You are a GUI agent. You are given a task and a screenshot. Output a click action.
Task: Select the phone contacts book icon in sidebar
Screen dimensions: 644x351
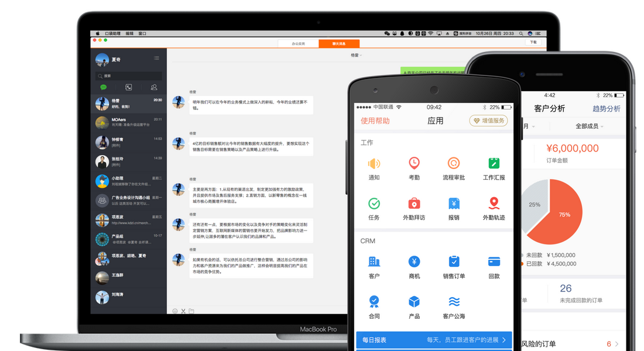(x=129, y=87)
